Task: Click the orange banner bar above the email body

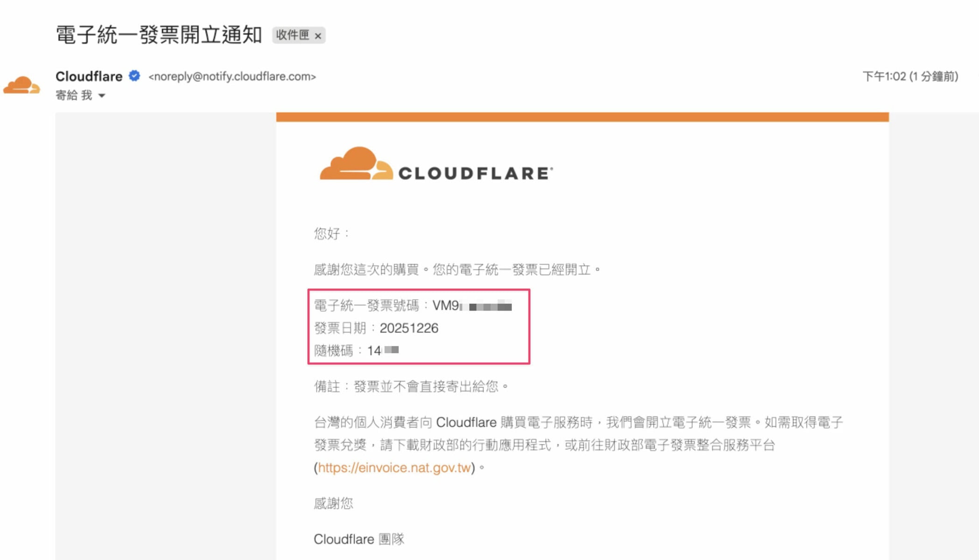Action: [582, 117]
